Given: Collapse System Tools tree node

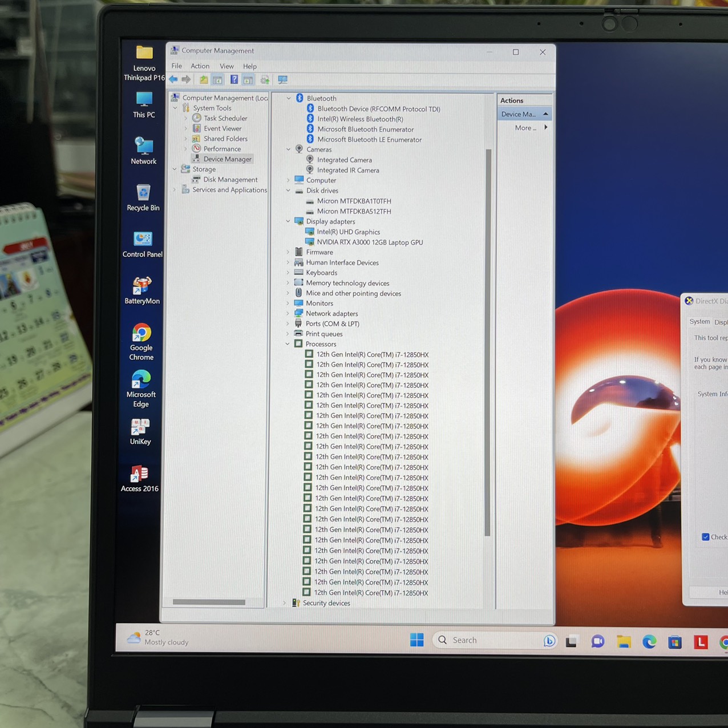Looking at the screenshot, I should tap(175, 108).
